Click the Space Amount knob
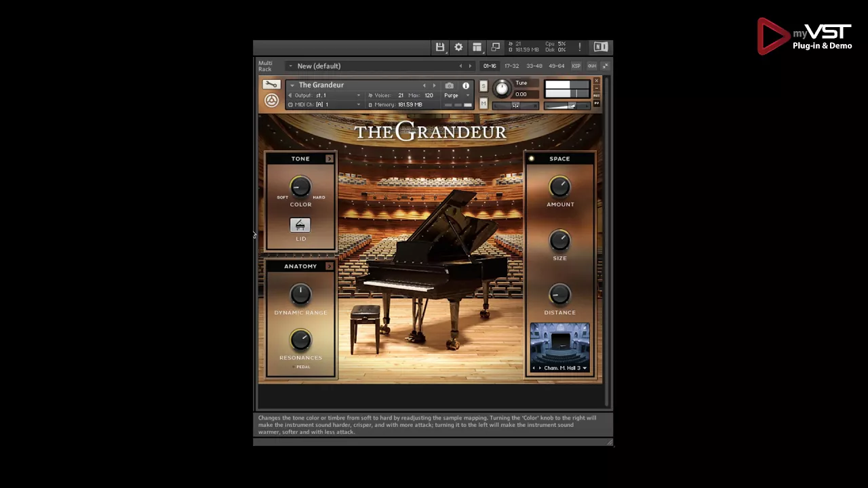 coord(559,186)
